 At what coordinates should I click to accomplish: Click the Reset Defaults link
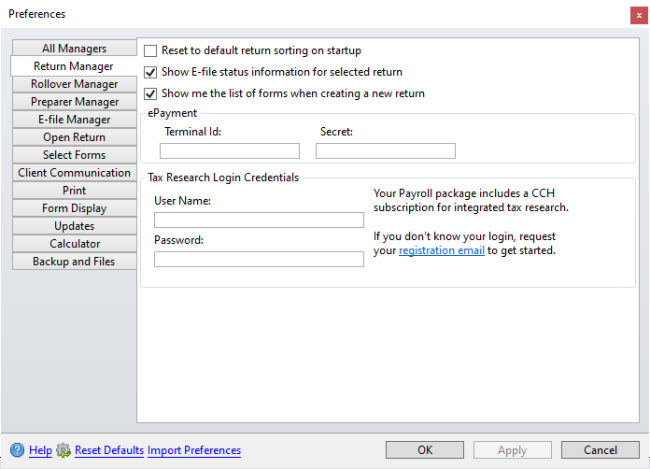(109, 450)
